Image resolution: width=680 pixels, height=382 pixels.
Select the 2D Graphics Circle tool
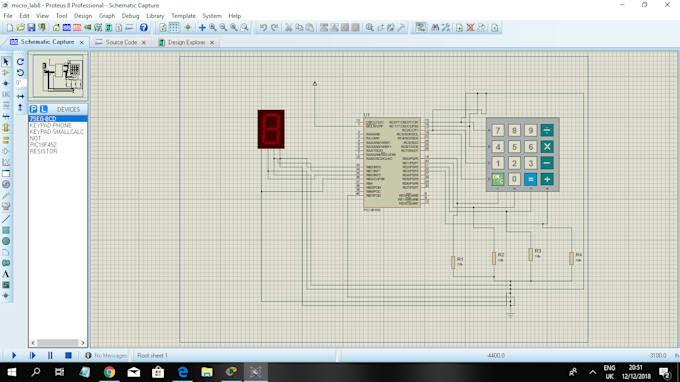[x=6, y=241]
